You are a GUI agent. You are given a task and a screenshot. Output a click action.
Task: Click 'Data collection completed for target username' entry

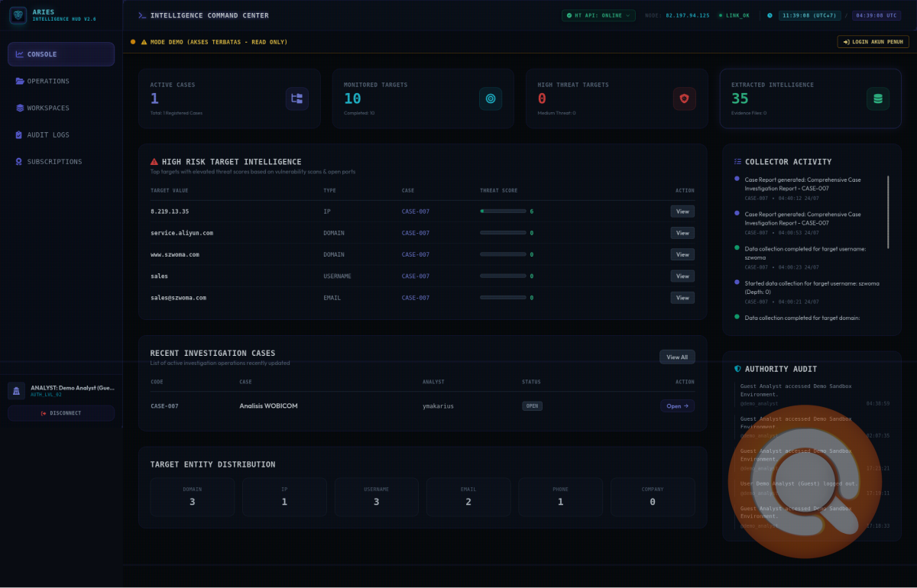[812, 258]
